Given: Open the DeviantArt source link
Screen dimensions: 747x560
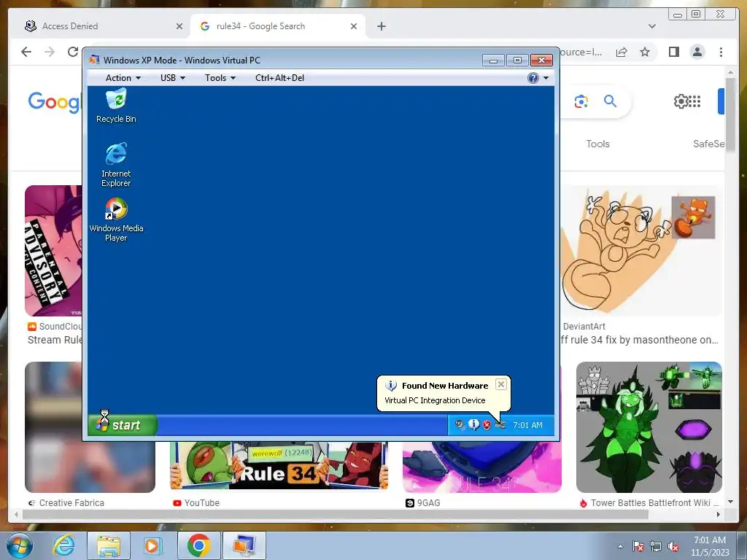Looking at the screenshot, I should pos(584,326).
